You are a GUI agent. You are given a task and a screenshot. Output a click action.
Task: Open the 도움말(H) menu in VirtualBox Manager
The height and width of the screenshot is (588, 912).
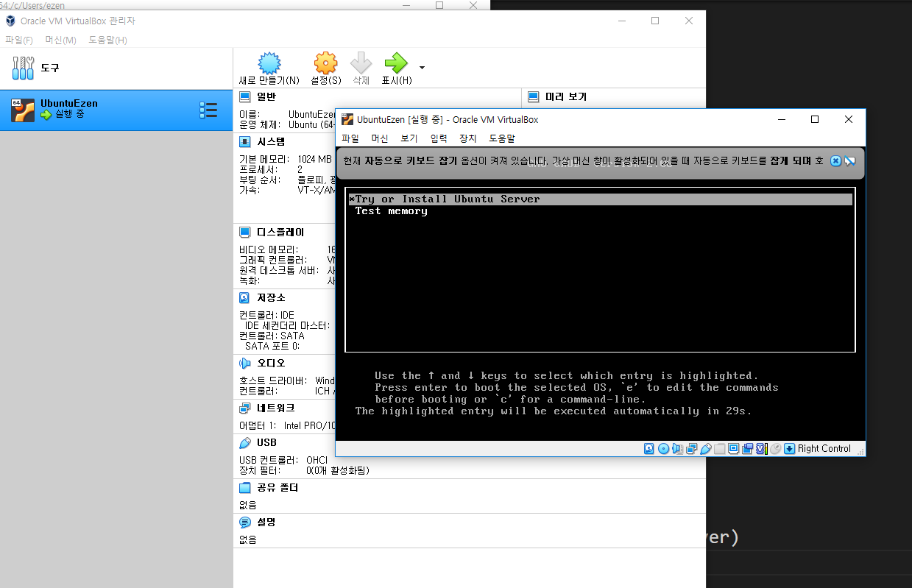coord(107,40)
